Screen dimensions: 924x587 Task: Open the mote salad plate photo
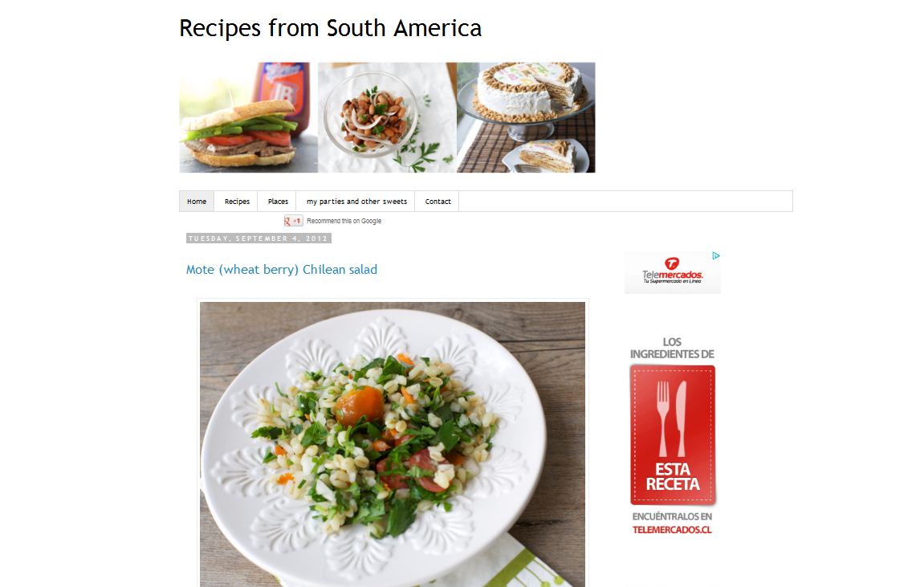coord(393,444)
